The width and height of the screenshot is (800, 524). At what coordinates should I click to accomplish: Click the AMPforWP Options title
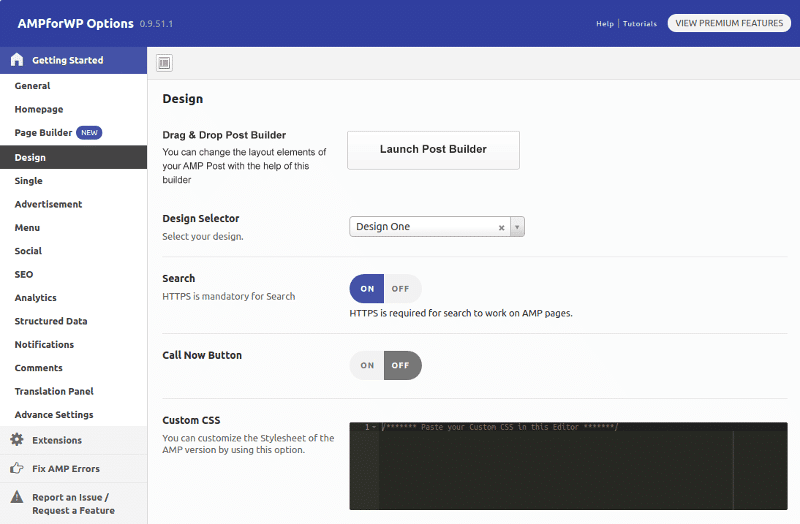point(76,23)
